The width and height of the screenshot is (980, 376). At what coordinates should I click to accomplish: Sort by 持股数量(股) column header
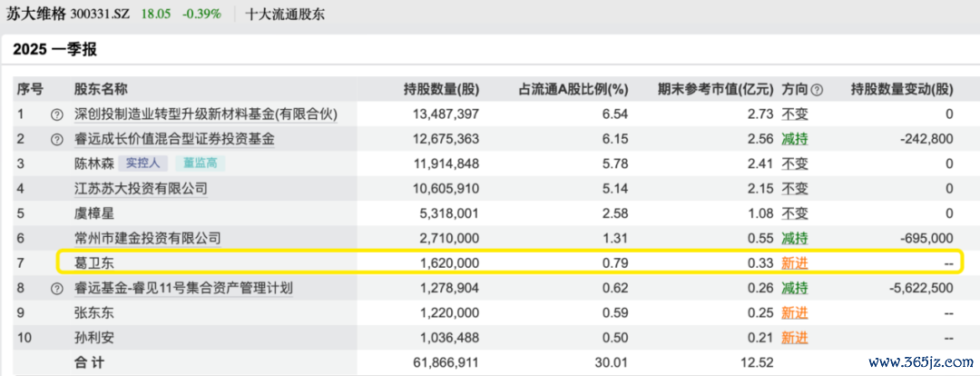[x=441, y=90]
